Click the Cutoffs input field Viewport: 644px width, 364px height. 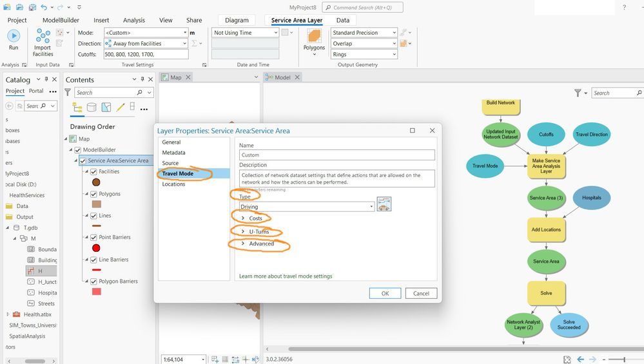pos(146,54)
